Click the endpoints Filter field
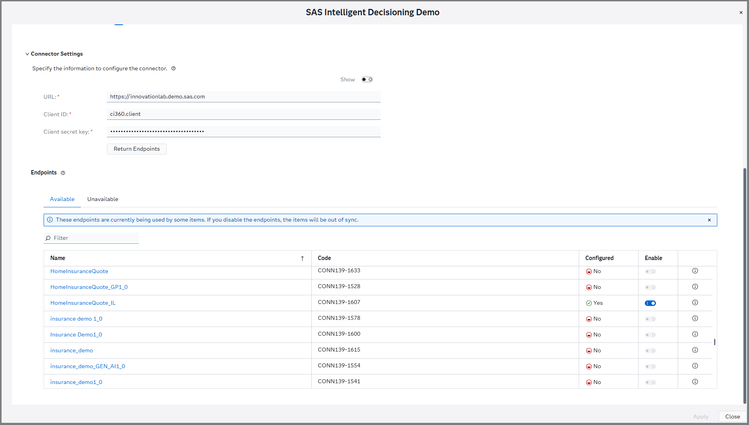Viewport: 749px width, 425px height. pyautogui.click(x=91, y=238)
